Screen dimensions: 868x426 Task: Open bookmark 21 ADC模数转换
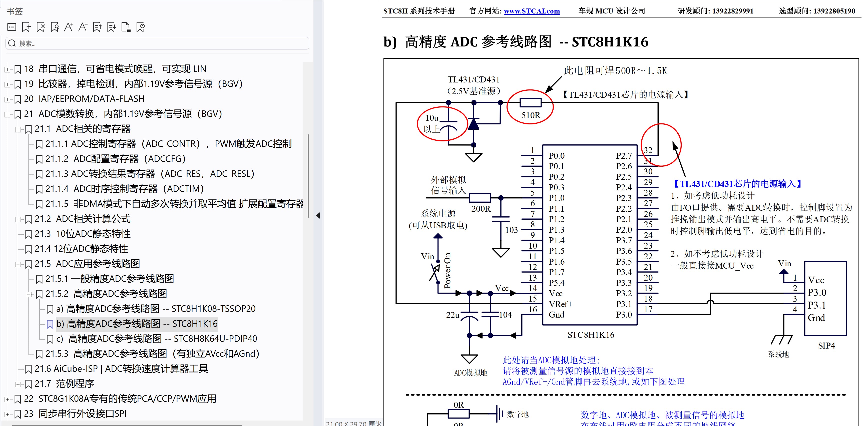(x=123, y=114)
